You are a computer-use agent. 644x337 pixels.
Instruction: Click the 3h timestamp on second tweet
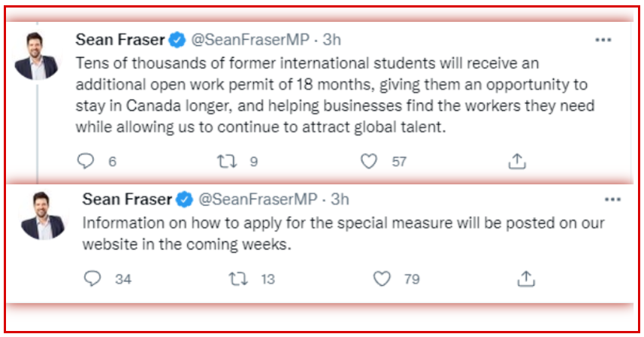340,199
